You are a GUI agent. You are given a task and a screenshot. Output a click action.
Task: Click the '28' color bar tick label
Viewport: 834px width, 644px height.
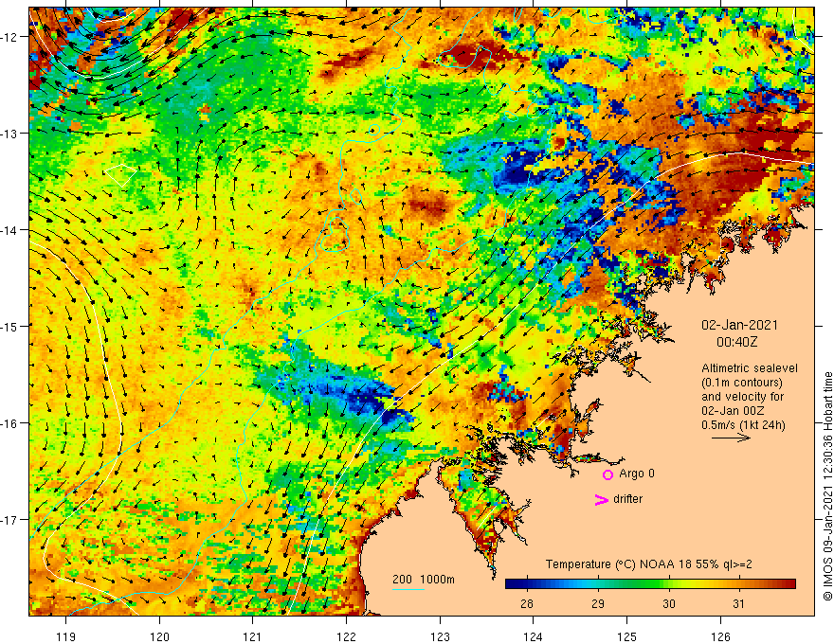coord(527,603)
